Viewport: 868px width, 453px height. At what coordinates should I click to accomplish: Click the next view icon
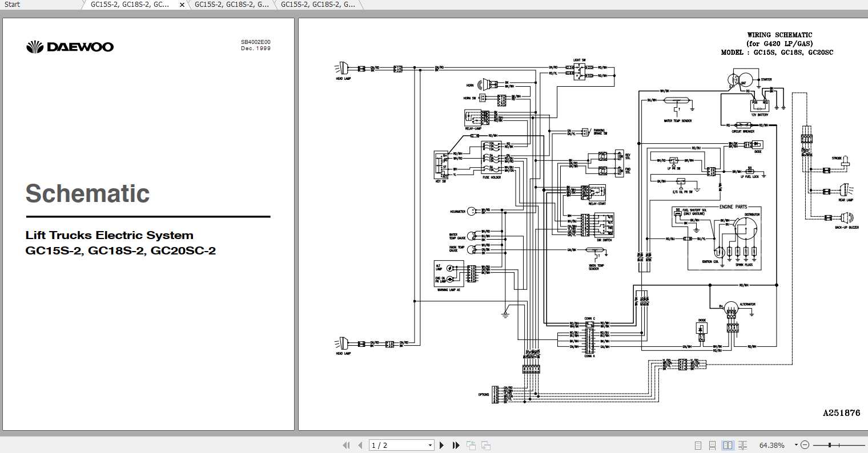485,445
